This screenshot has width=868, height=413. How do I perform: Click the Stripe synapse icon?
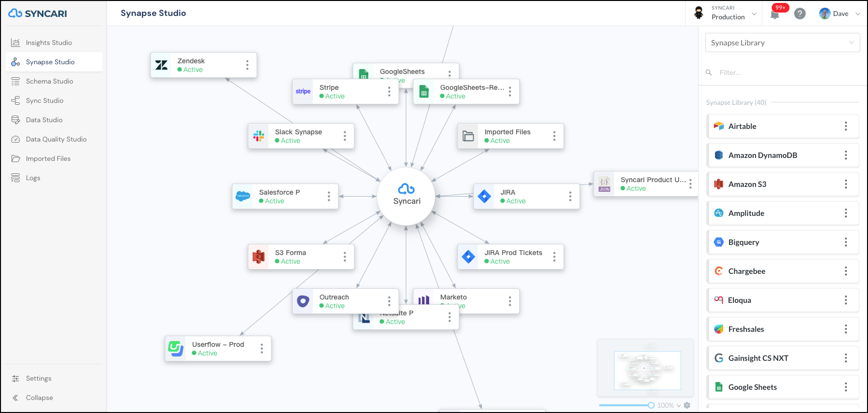point(303,92)
